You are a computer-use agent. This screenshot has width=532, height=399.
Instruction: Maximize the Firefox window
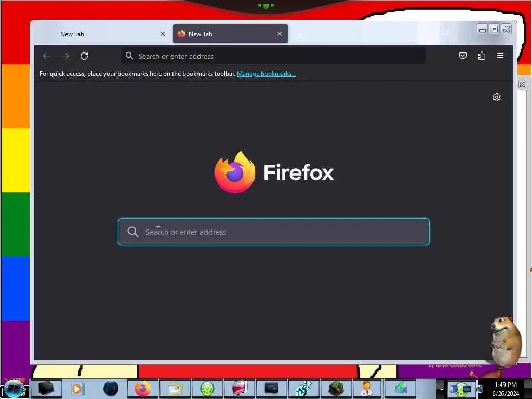(495, 29)
